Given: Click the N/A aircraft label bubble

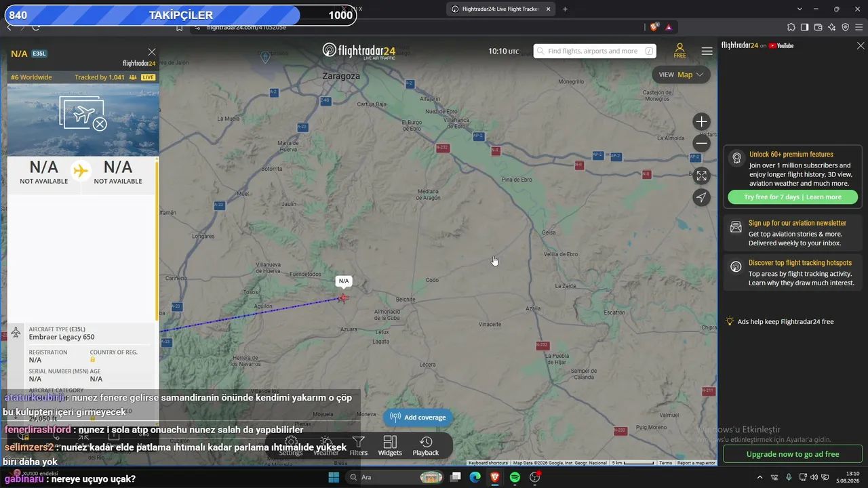Looking at the screenshot, I should point(344,281).
